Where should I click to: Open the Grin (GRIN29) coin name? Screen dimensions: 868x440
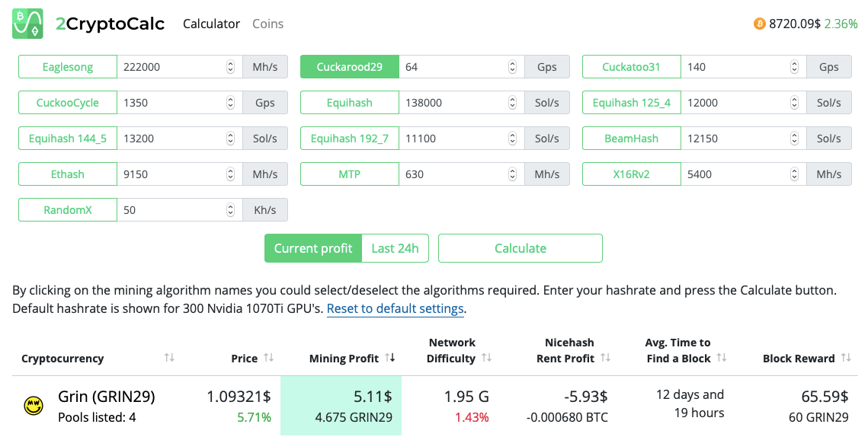106,397
